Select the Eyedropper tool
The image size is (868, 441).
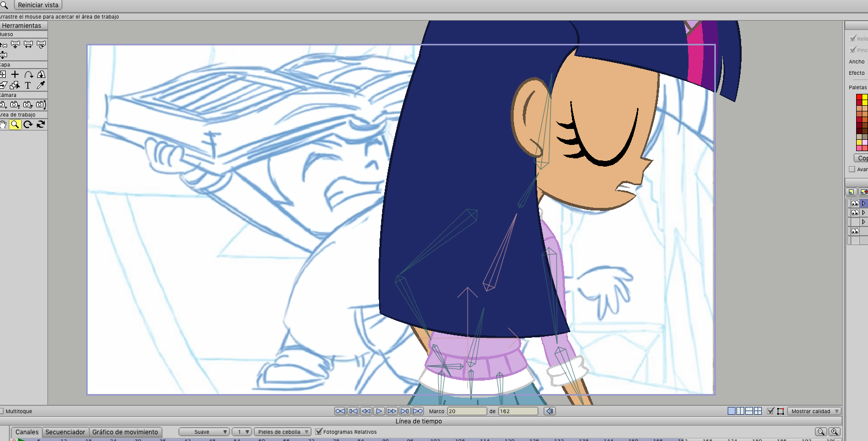[x=41, y=85]
